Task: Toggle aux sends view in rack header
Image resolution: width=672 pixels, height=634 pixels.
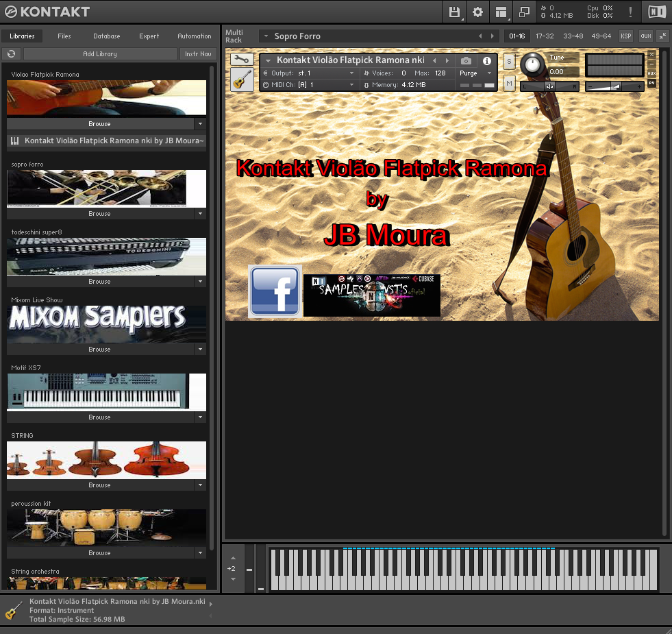Action: click(x=645, y=36)
